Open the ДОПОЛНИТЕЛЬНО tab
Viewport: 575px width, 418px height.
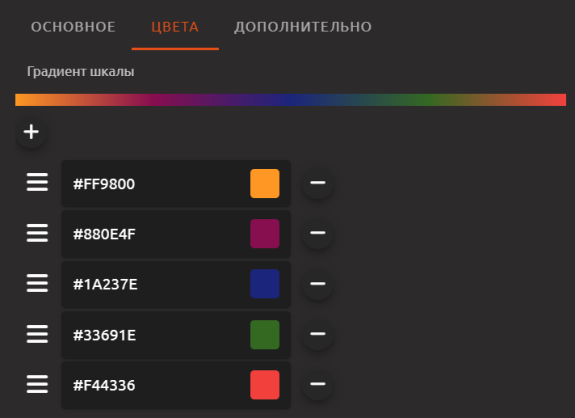[x=303, y=27]
